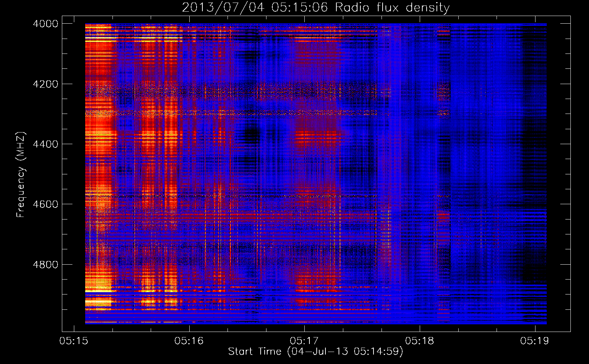Click the 05:18 time tick label
This screenshot has height=364, width=589.
tap(420, 341)
